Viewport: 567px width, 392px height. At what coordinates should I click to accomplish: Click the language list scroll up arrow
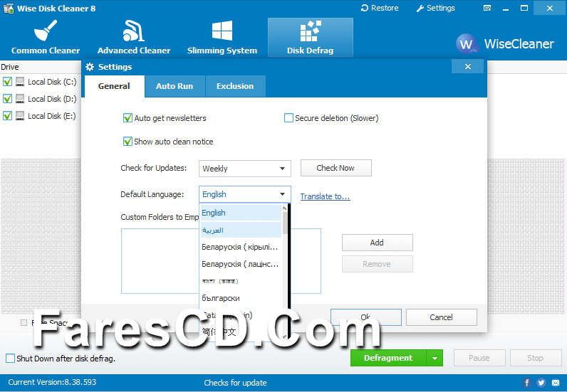(x=285, y=208)
